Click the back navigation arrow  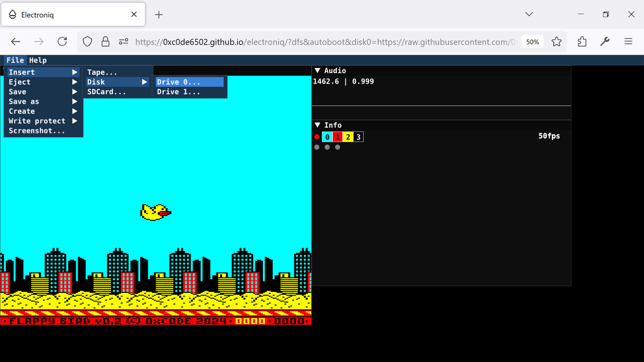point(15,41)
